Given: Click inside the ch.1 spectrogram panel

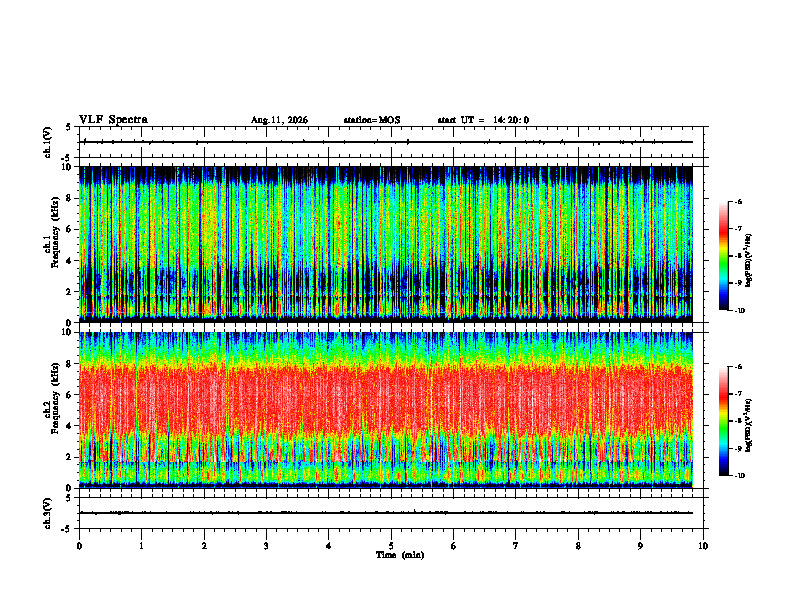Looking at the screenshot, I should coord(386,244).
